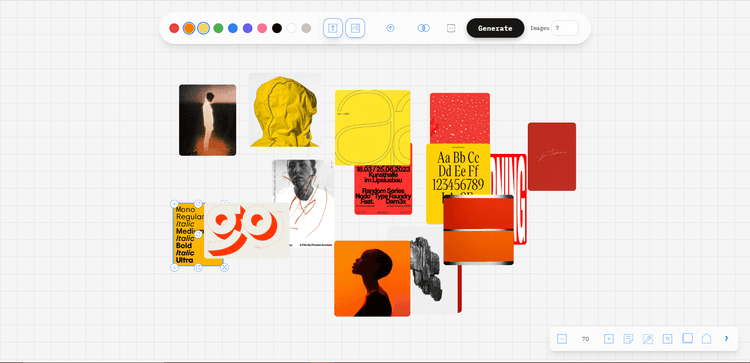Viewport: 750px width, 363px height.
Task: Click the zoom level value 70
Action: tap(585, 339)
